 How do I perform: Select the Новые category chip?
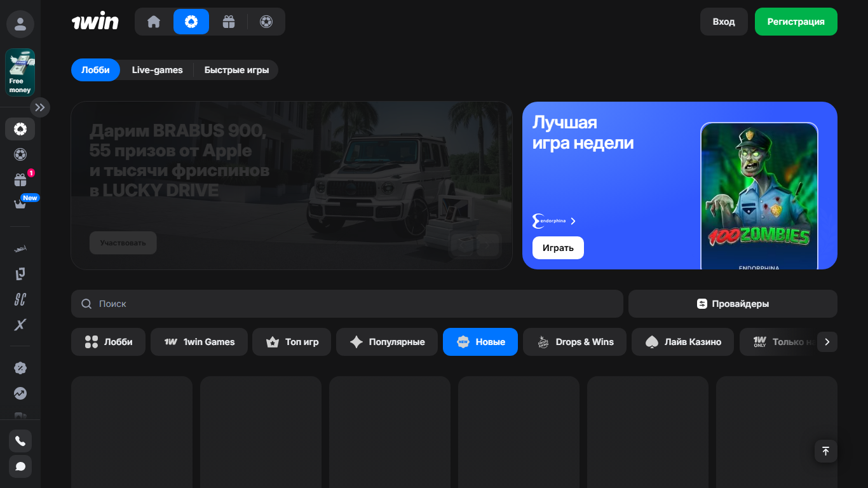point(480,342)
